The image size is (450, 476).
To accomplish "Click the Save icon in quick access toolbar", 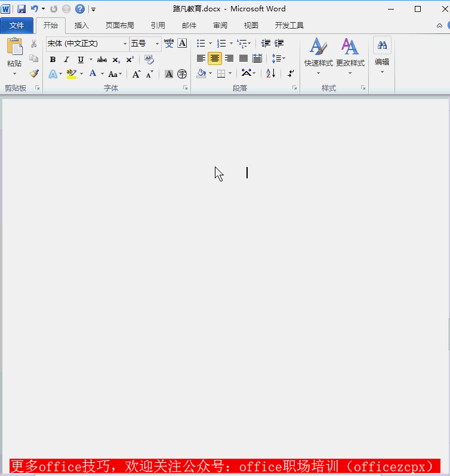I will (21, 9).
